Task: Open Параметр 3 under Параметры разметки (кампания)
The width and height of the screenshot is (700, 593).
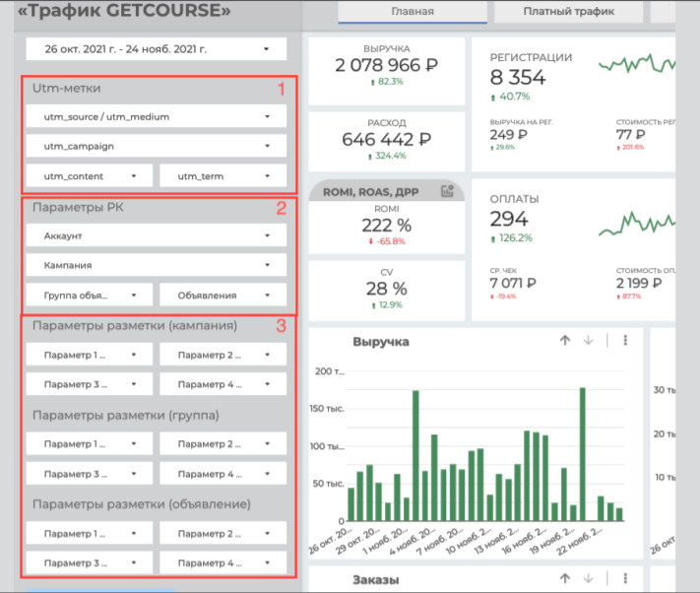Action: coord(90,384)
